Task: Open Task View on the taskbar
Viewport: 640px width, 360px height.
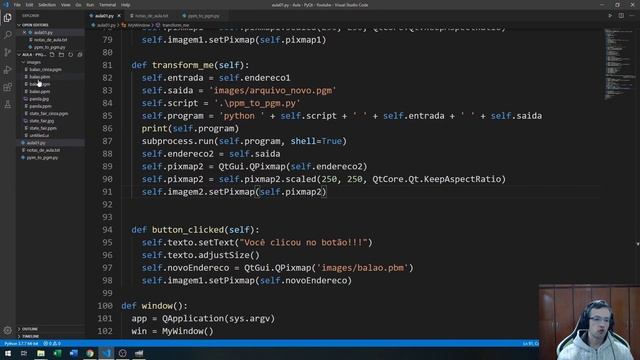Action: click(24, 353)
